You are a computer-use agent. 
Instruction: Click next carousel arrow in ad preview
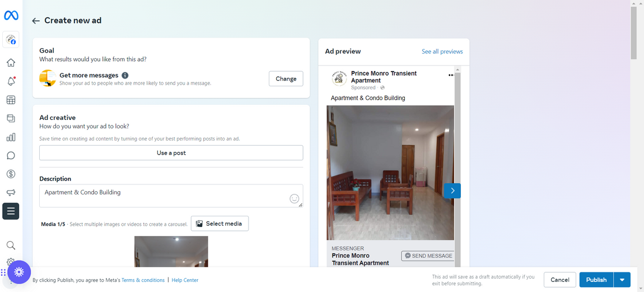click(452, 191)
